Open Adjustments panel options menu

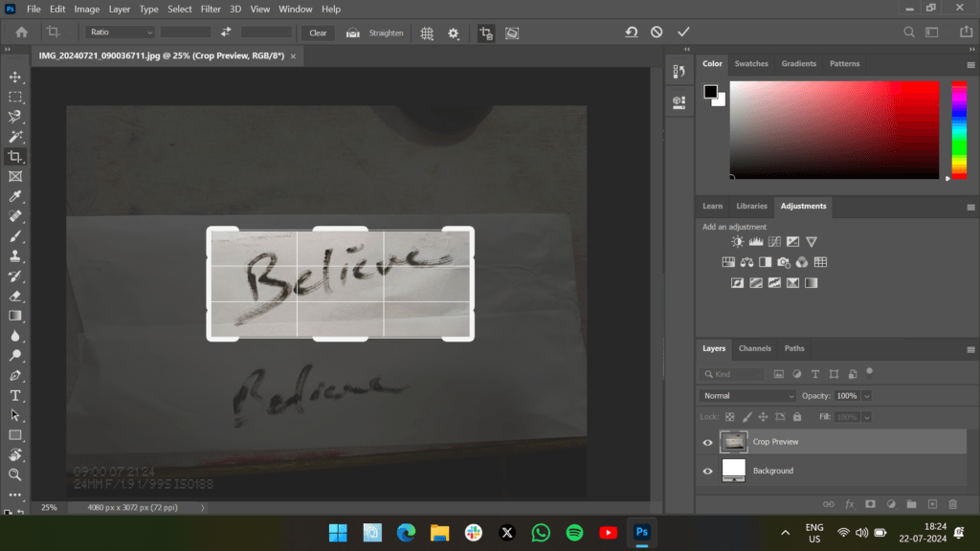[x=970, y=208]
